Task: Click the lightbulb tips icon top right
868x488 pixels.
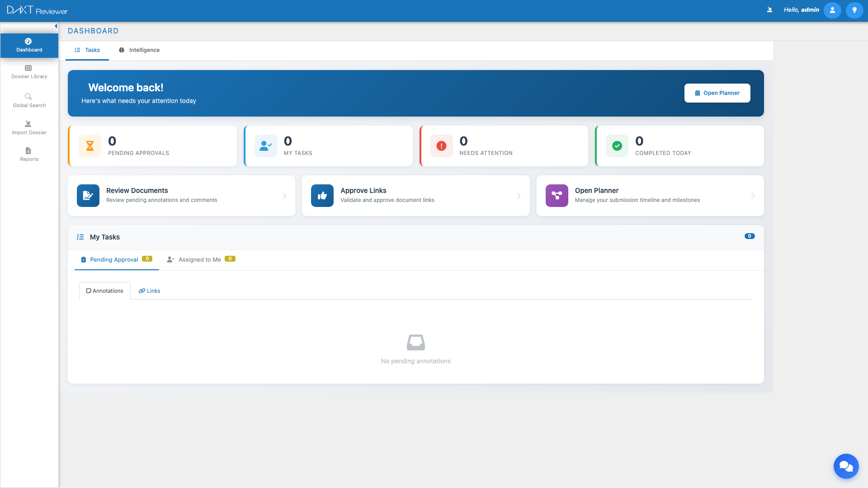Action: [854, 10]
